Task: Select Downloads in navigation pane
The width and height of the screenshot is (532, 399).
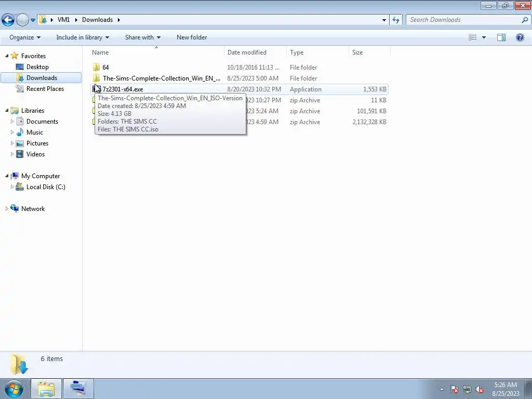Action: (x=42, y=78)
